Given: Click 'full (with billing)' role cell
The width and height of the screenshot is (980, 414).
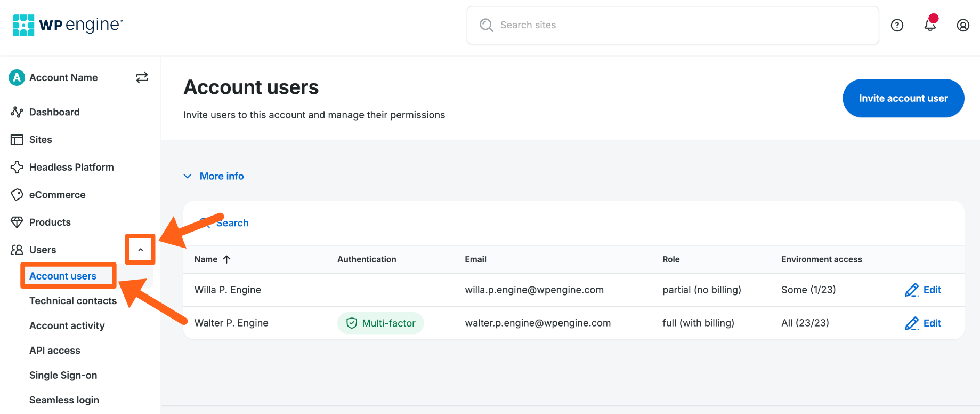Looking at the screenshot, I should pos(698,323).
